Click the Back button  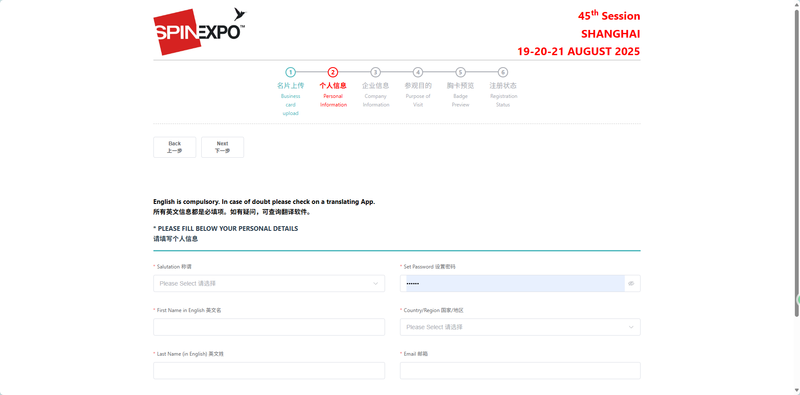pyautogui.click(x=174, y=147)
